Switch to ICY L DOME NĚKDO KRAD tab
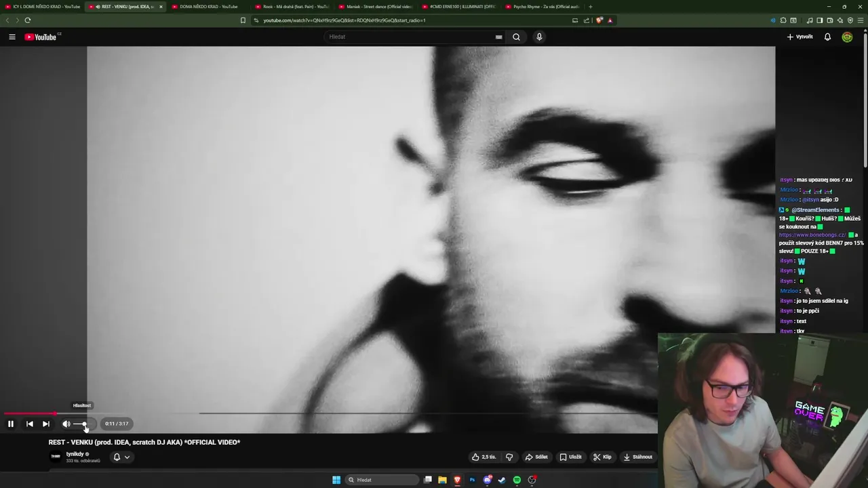This screenshot has height=488, width=868. pyautogui.click(x=41, y=7)
